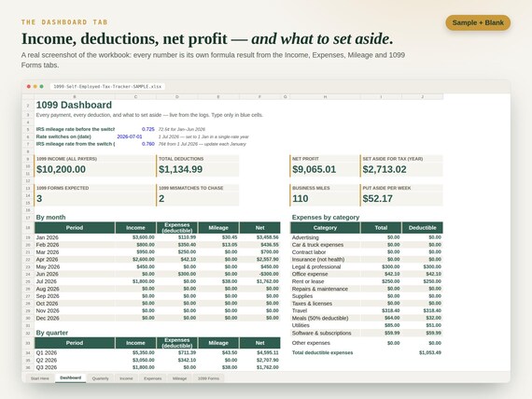
Task: Click the Period header in By month table
Action: coord(75,228)
